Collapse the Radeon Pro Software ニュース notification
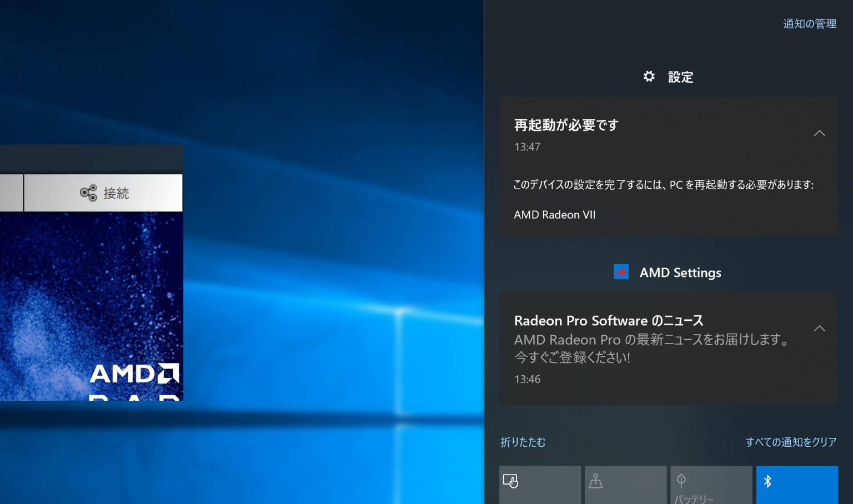Image resolution: width=853 pixels, height=504 pixels. tap(819, 328)
